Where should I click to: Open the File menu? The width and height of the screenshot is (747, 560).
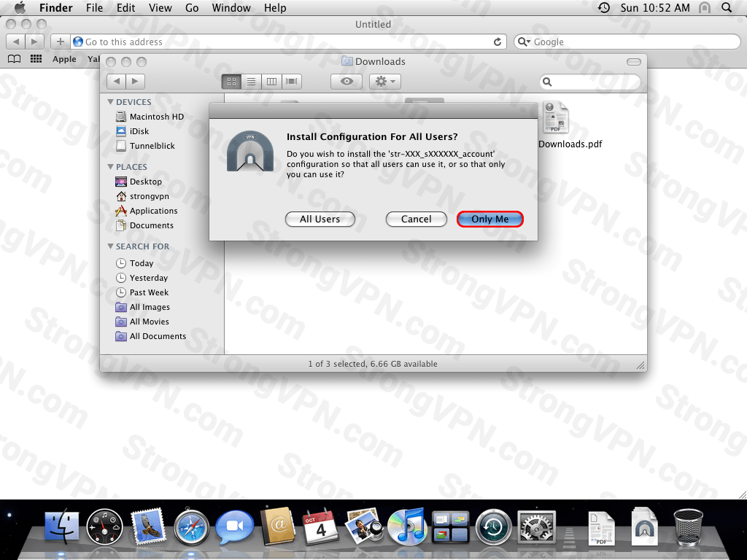tap(94, 7)
